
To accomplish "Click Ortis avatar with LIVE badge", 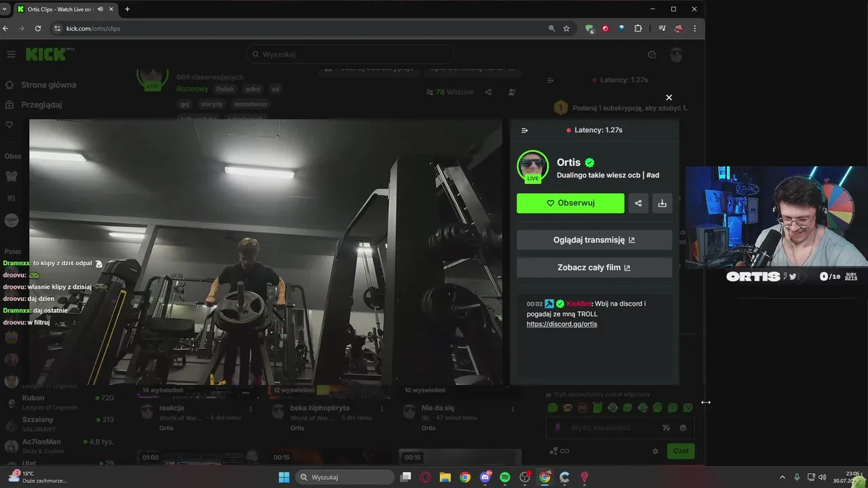I will point(532,167).
